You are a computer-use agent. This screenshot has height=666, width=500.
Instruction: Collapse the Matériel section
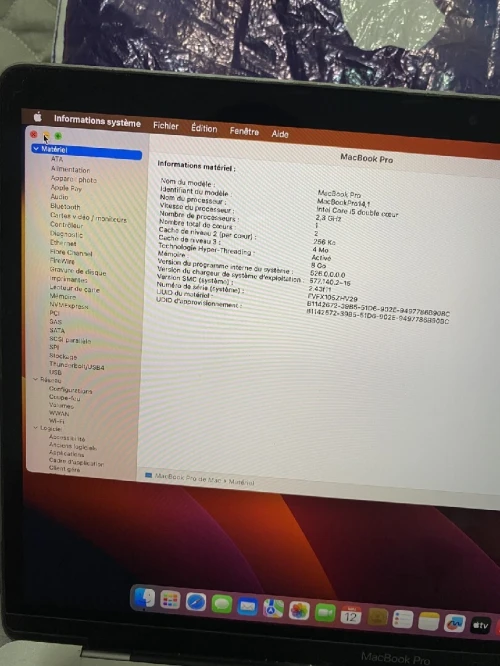36,149
